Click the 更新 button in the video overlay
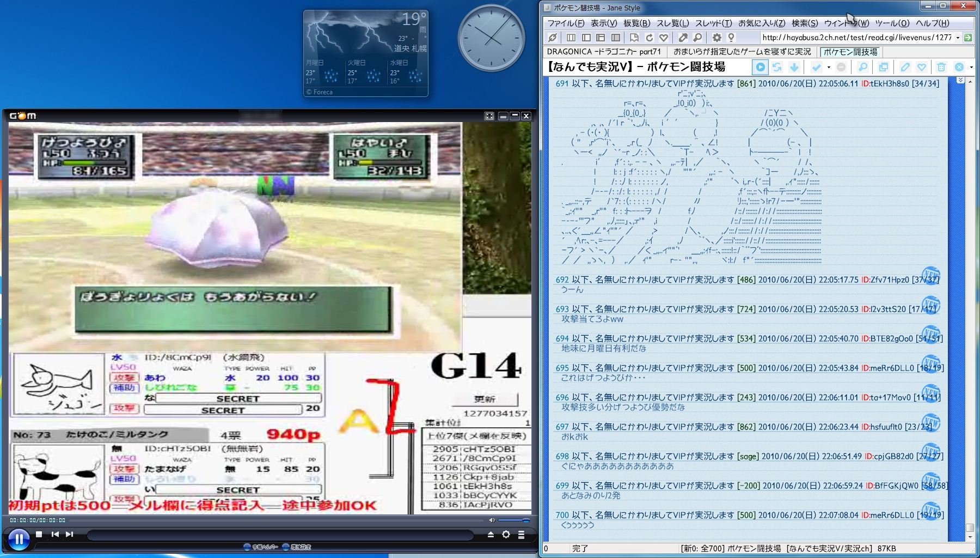The image size is (980, 558). point(485,399)
